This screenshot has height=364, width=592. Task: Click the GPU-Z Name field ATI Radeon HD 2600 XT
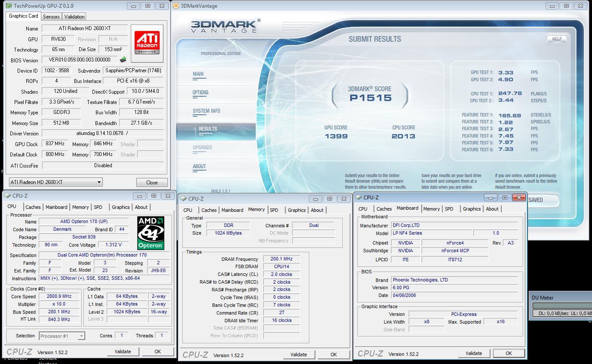tap(84, 28)
